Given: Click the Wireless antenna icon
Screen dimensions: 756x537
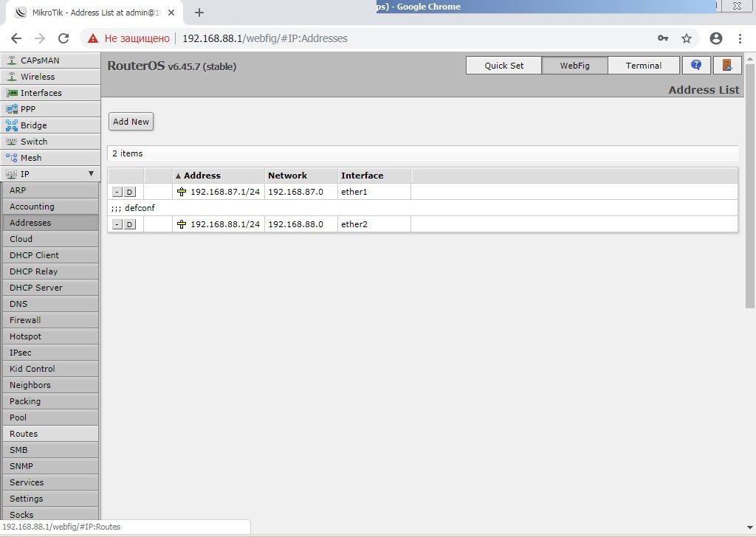Looking at the screenshot, I should [x=12, y=77].
